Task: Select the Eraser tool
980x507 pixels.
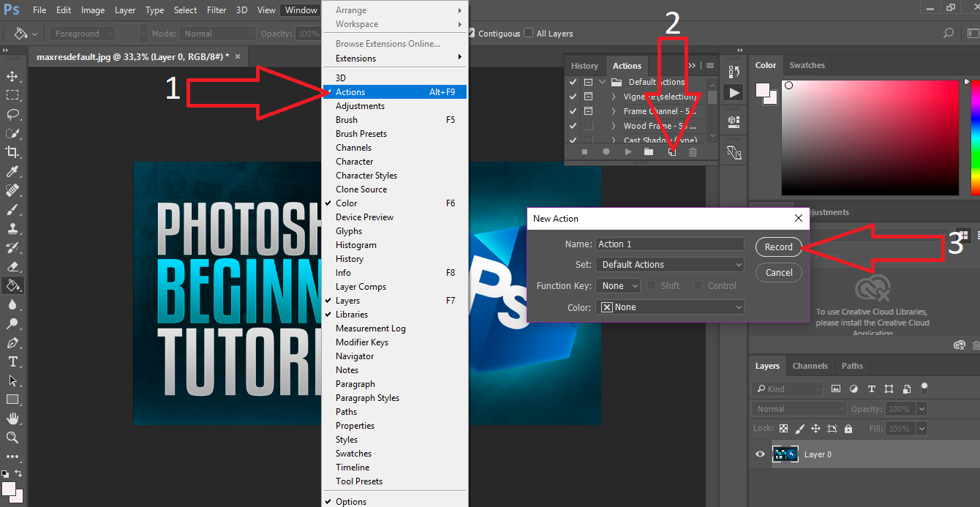Action: [12, 266]
